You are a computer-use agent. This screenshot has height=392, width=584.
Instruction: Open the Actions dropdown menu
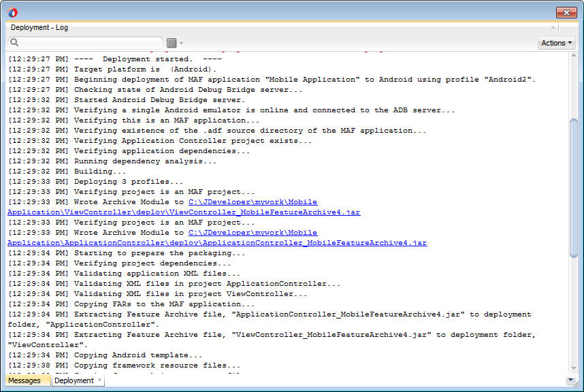point(557,43)
